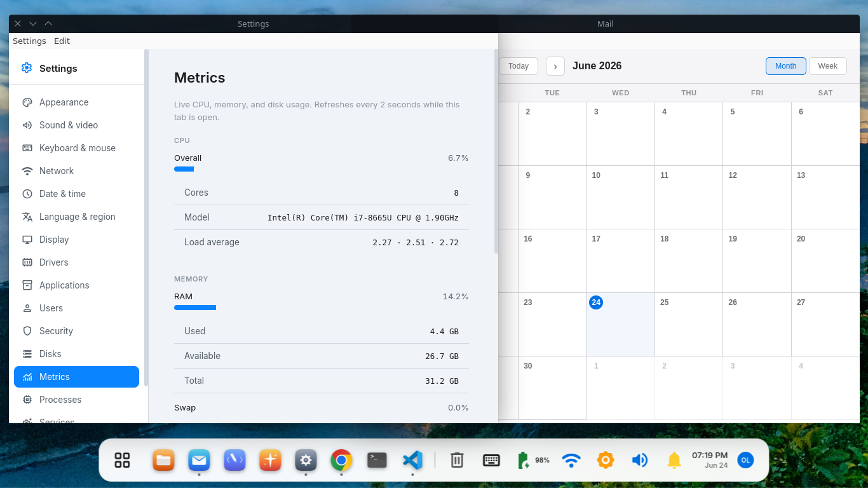The image size is (868, 488).
Task: Click the Sound & video speaker icon
Action: pyautogui.click(x=27, y=125)
